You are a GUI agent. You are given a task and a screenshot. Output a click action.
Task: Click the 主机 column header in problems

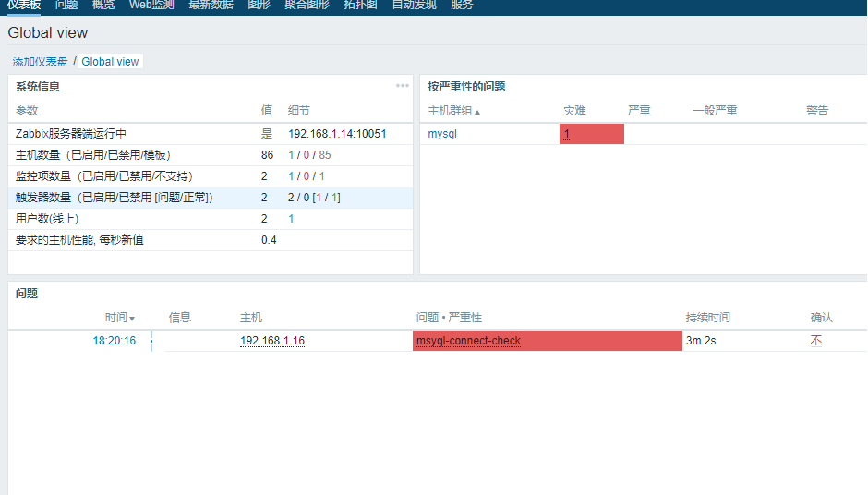(251, 318)
